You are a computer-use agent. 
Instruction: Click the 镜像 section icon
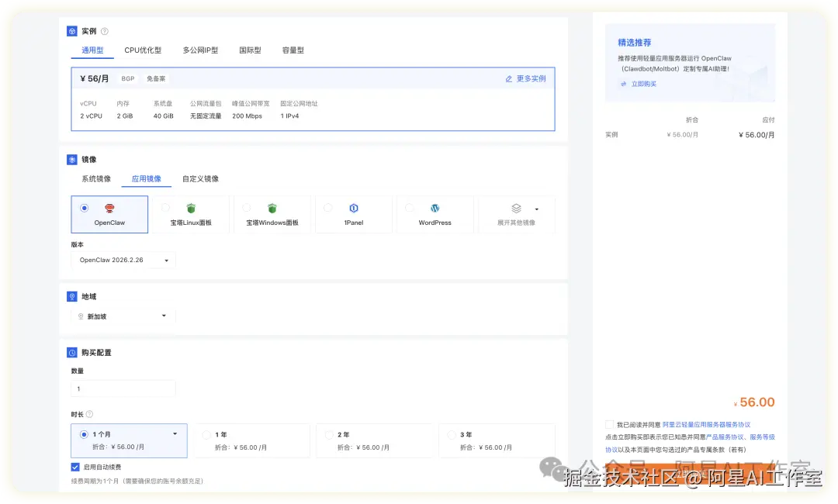point(72,160)
